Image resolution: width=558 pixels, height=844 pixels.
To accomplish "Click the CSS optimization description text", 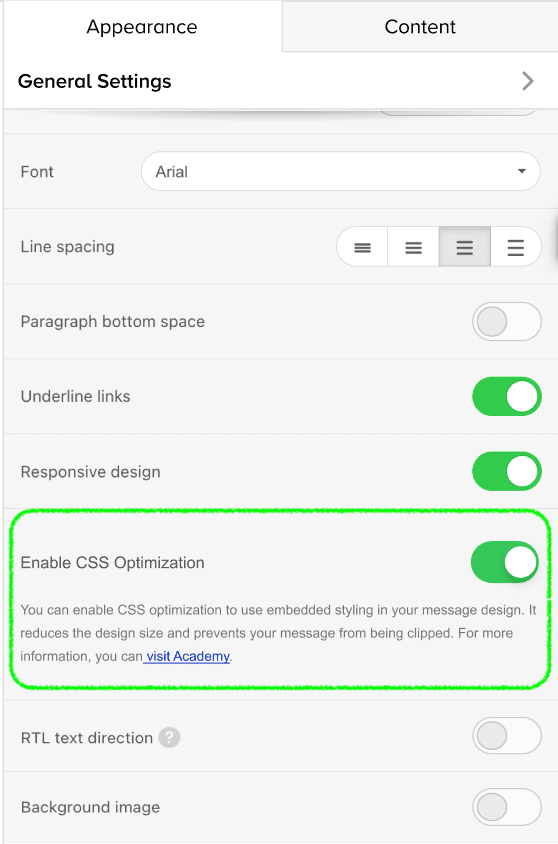I will [278, 633].
